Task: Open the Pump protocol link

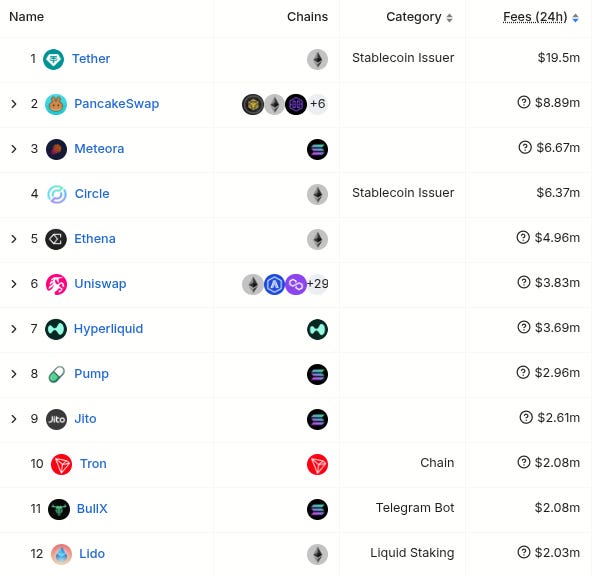Action: tap(91, 374)
